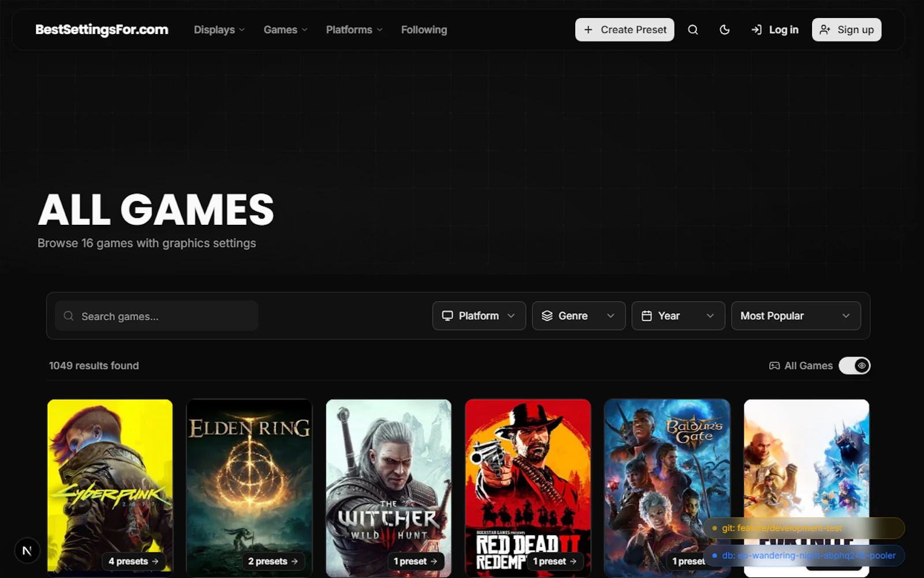Image resolution: width=924 pixels, height=578 pixels.
Task: View the 1 preset link on Red Dead
Action: click(554, 561)
